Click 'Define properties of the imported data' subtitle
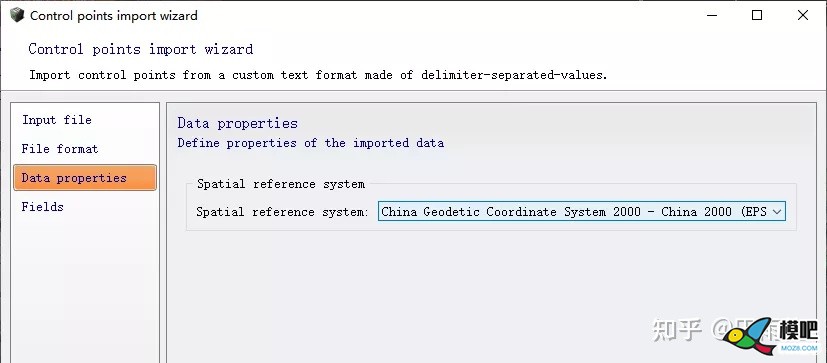This screenshot has width=827, height=363. [x=311, y=143]
